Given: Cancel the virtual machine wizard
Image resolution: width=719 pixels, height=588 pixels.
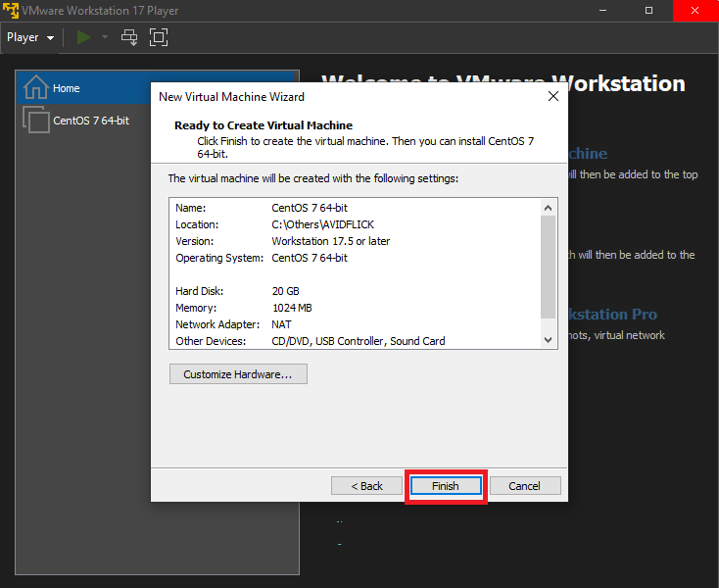Looking at the screenshot, I should tap(524, 486).
